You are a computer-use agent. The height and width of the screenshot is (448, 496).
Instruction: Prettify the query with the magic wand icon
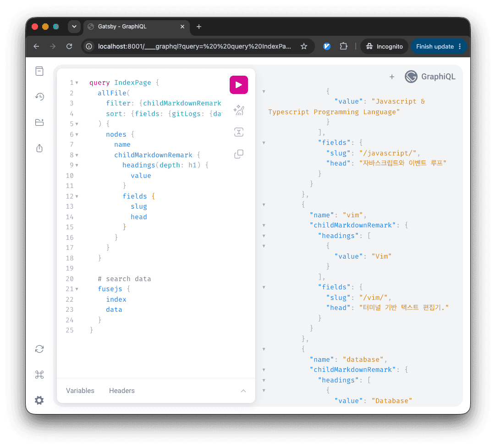tap(238, 110)
